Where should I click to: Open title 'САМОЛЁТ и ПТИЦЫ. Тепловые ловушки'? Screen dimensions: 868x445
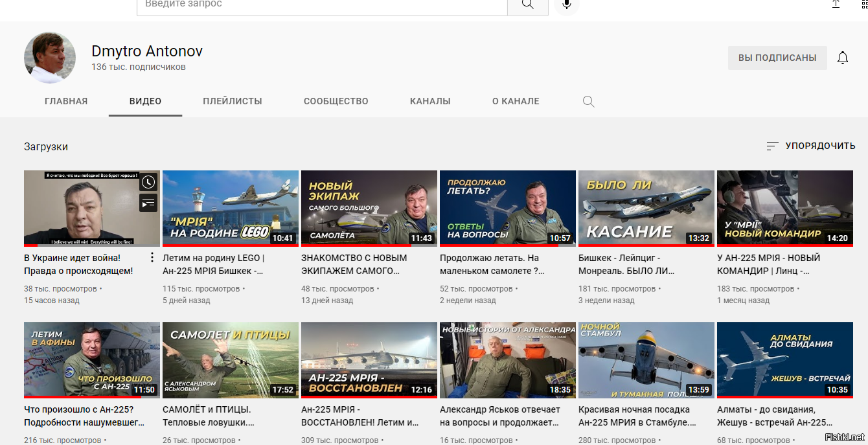[x=209, y=416]
